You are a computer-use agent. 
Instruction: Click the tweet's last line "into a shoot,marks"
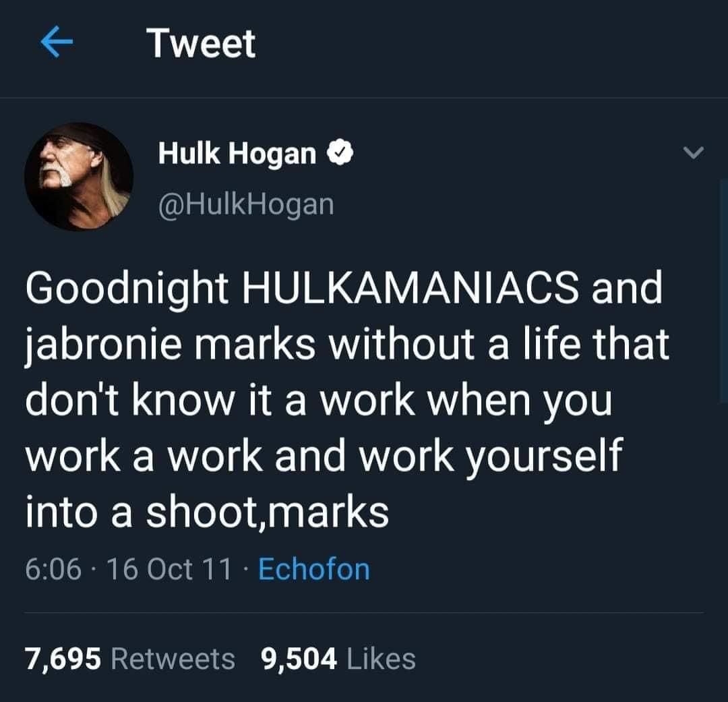pos(207,513)
